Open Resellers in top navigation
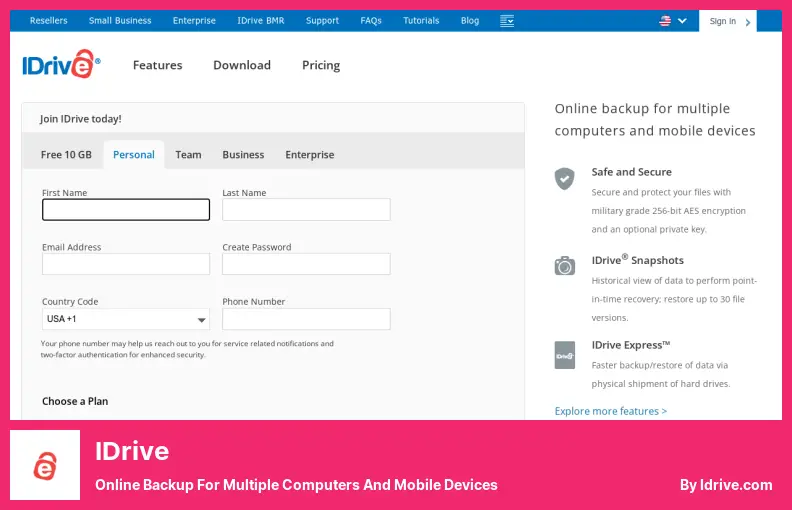The image size is (792, 510). tap(48, 21)
